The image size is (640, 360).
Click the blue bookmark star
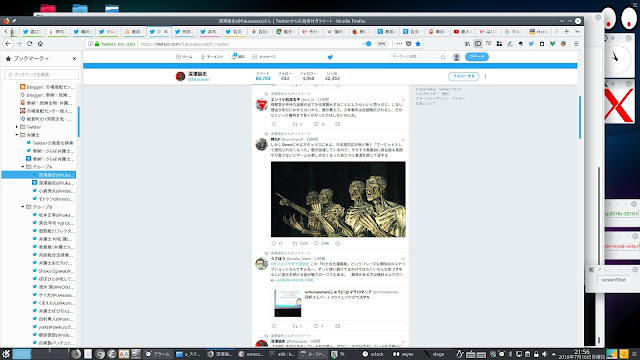point(418,44)
